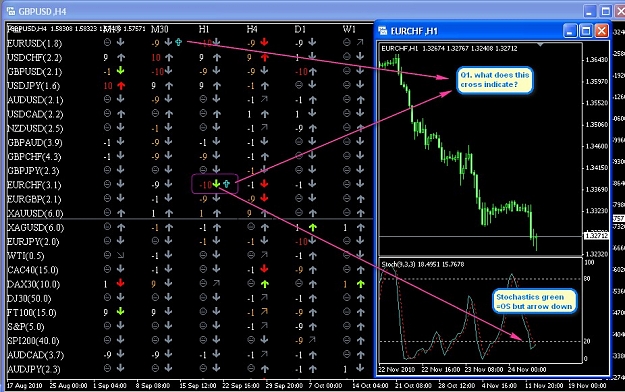Image resolution: width=625 pixels, height=392 pixels.
Task: Select the D1 column header
Action: pyautogui.click(x=300, y=29)
